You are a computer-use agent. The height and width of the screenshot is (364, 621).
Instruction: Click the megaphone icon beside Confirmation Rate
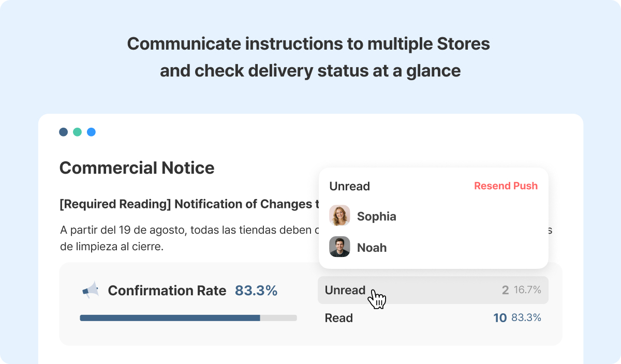point(91,290)
